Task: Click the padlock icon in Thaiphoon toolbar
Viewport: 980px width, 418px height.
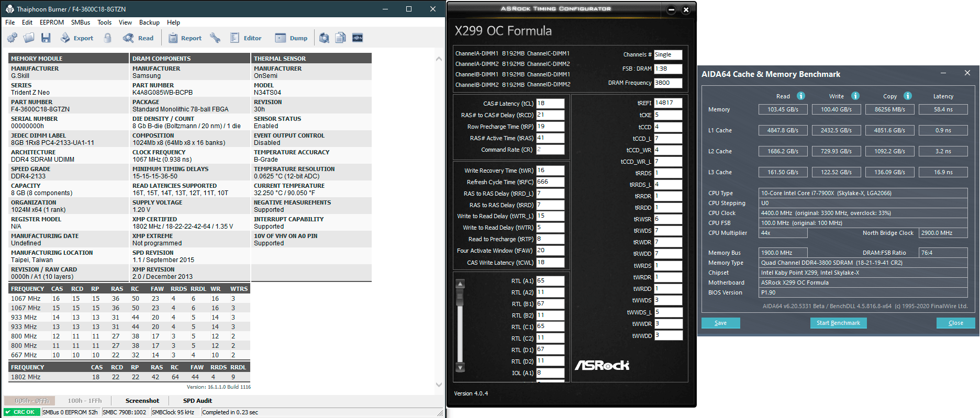Action: click(x=108, y=38)
